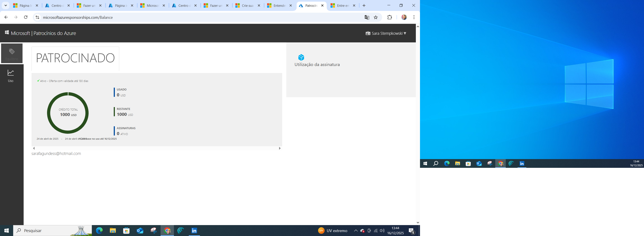Image resolution: width=644 pixels, height=236 pixels.
Task: Open the Wi-Fi network tray icon
Action: pos(376,231)
